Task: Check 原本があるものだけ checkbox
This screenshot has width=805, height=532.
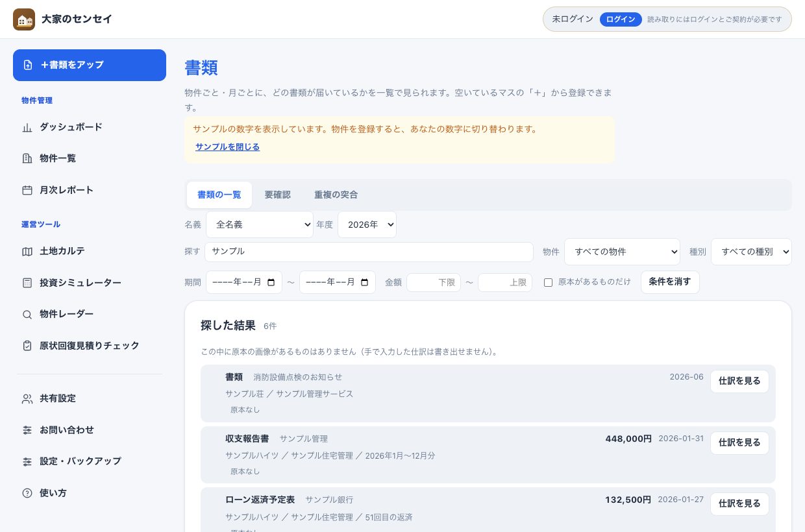Action: (x=548, y=282)
